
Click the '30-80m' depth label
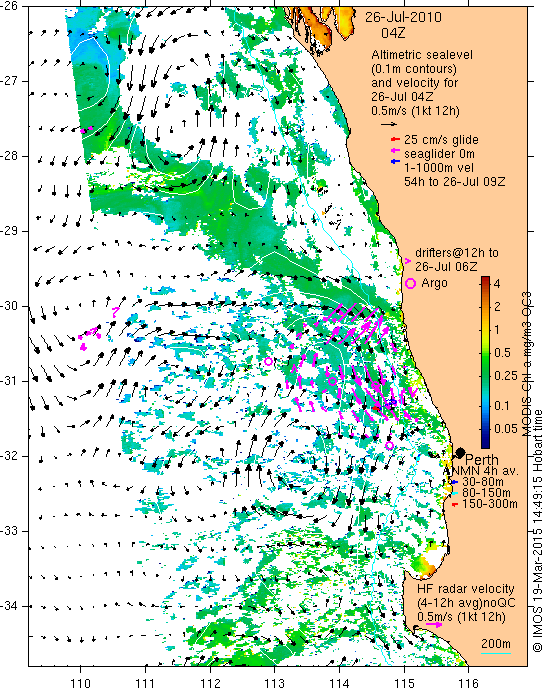coord(483,482)
